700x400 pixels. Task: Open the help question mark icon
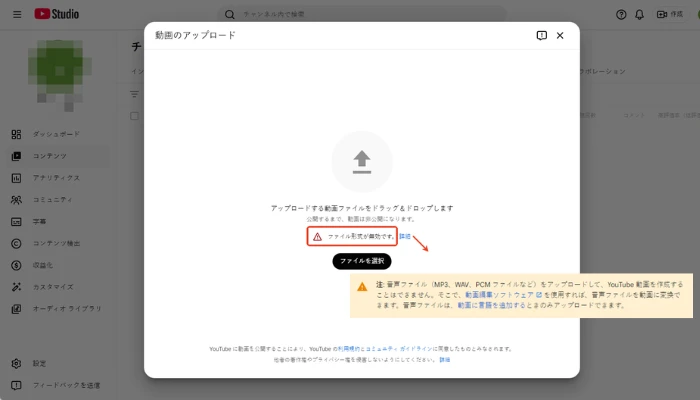click(621, 14)
